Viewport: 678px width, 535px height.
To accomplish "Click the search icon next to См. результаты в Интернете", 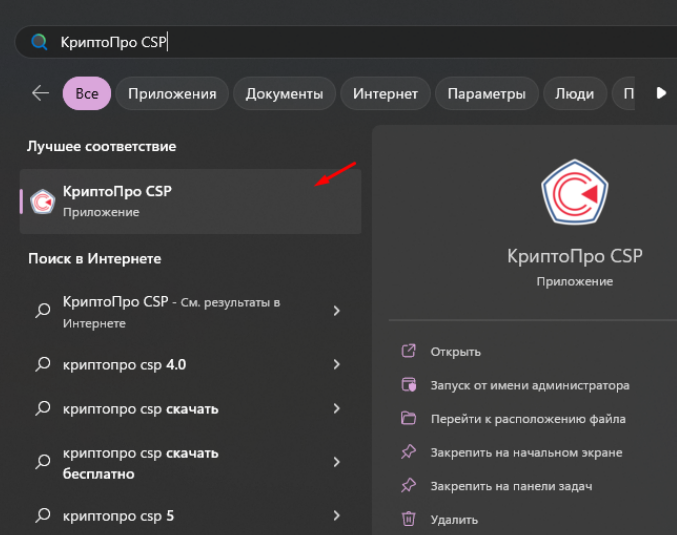I will 42,311.
